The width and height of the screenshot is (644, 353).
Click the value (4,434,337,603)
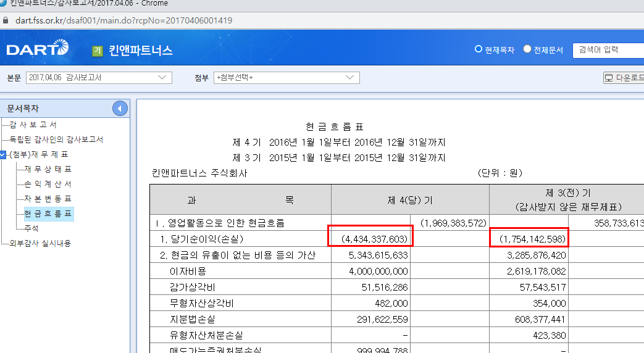pyautogui.click(x=374, y=239)
